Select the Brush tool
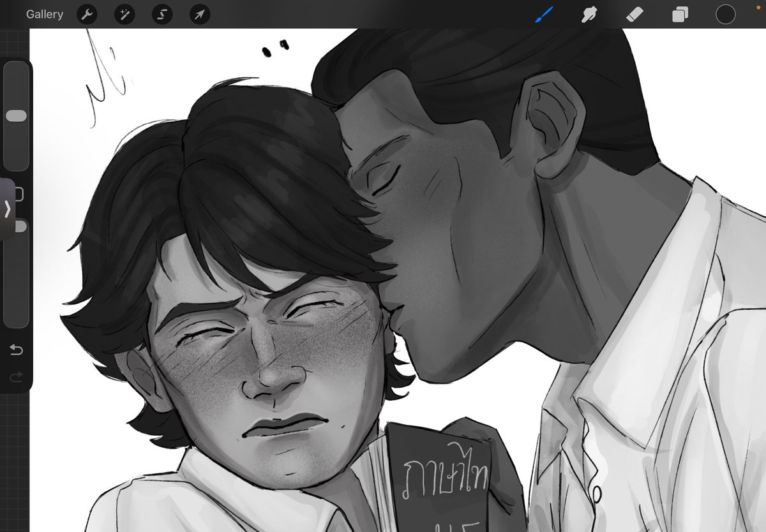 (x=544, y=14)
